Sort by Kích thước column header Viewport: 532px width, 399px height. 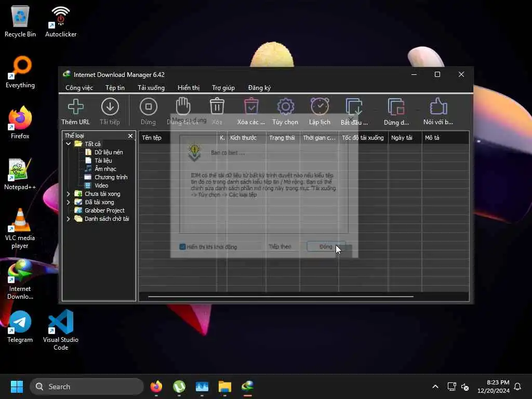coord(246,138)
